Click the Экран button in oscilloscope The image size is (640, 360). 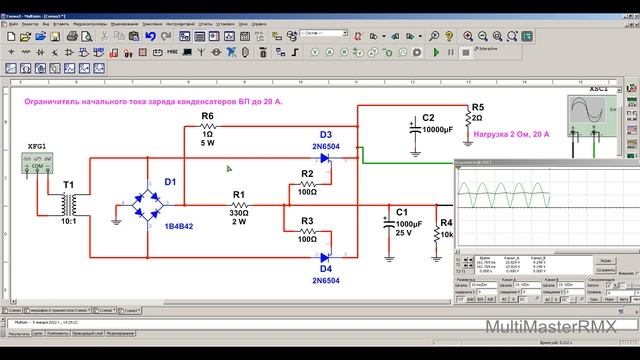[x=605, y=260]
